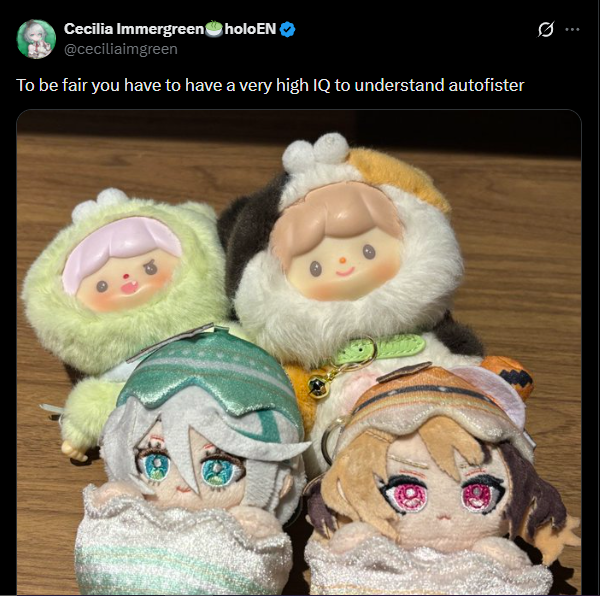This screenshot has height=596, width=600.
Task: Open the @ceciliaimgreen handle link
Action: pos(121,49)
